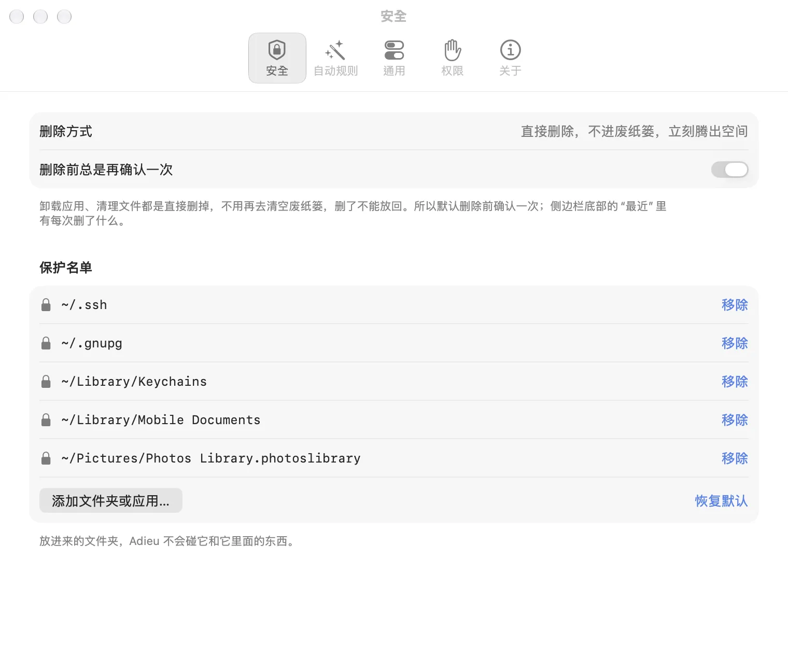788x672 pixels.
Task: Select the ~/Library/Keychains path text
Action: coord(134,382)
